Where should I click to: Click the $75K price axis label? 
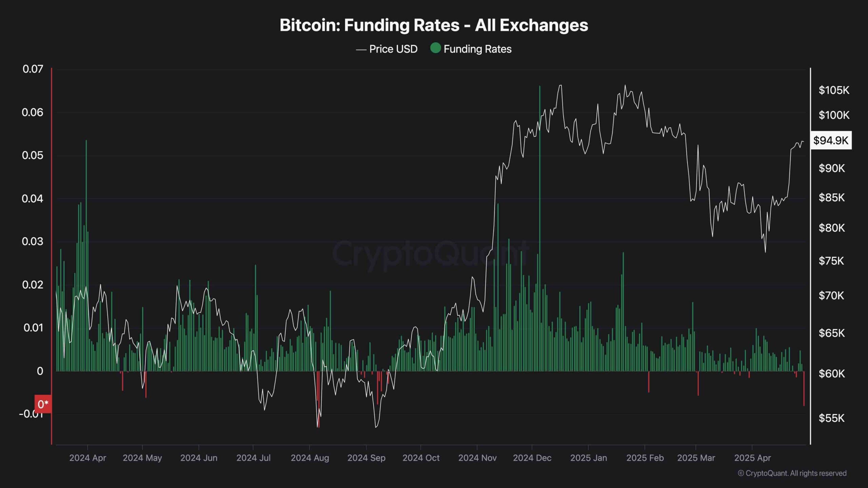point(831,261)
